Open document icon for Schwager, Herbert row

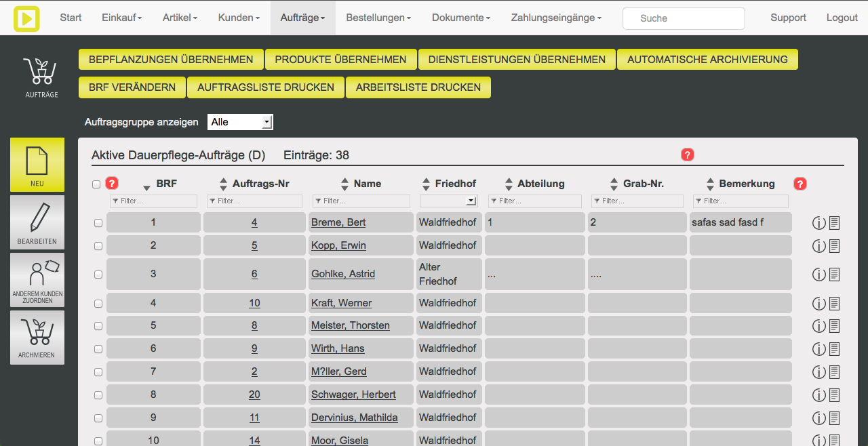pyautogui.click(x=835, y=395)
